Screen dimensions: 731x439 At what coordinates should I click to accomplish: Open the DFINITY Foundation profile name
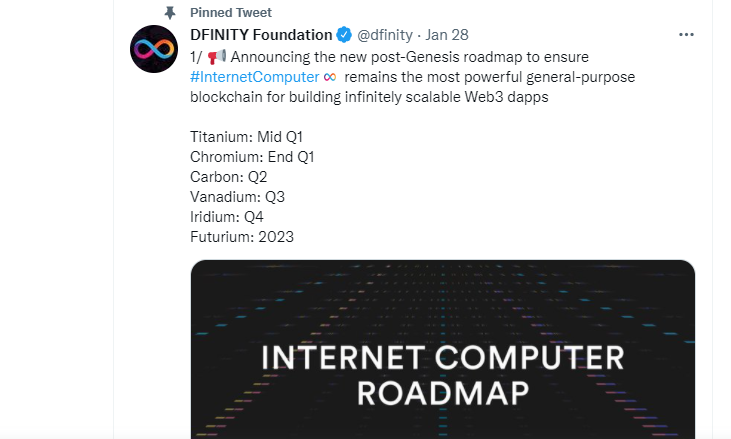(x=261, y=35)
